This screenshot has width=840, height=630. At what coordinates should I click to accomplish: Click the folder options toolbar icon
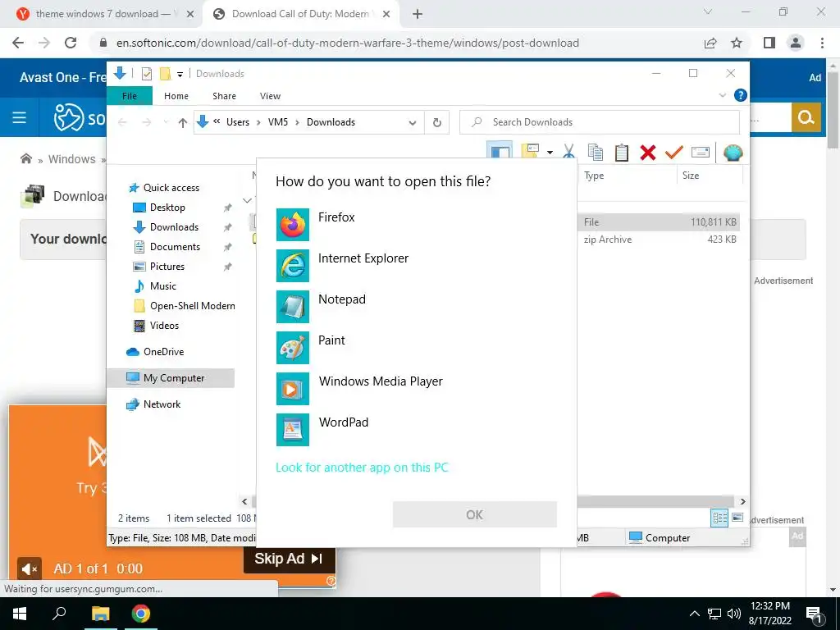tap(530, 152)
